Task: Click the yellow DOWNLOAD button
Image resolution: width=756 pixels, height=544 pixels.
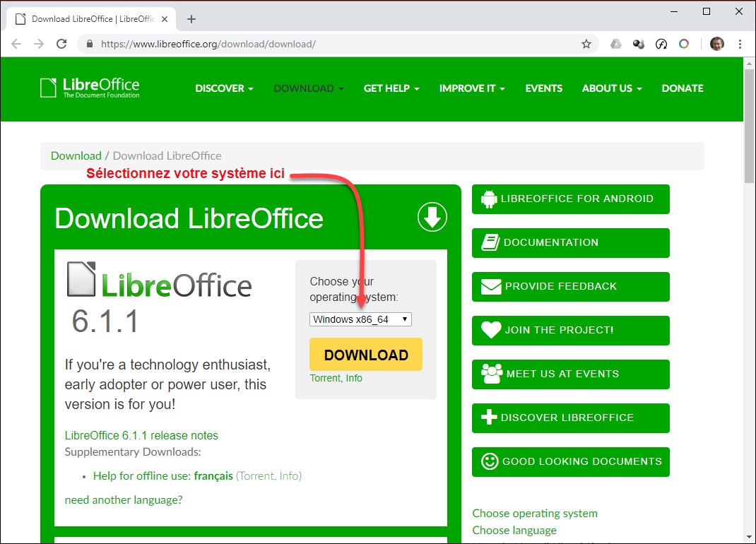Action: coord(366,355)
